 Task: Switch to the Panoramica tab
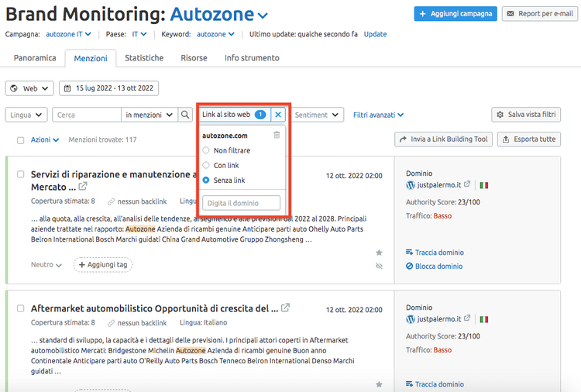click(x=35, y=58)
